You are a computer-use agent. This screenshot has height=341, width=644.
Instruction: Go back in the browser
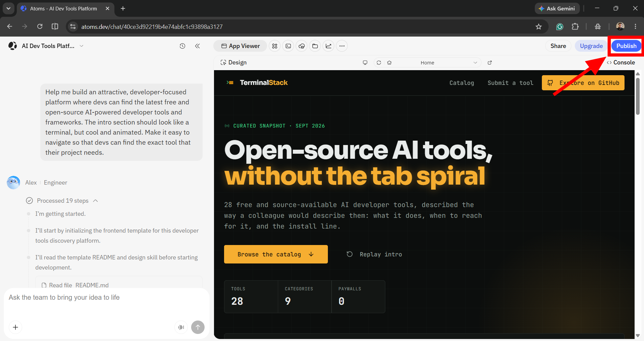[x=9, y=27]
